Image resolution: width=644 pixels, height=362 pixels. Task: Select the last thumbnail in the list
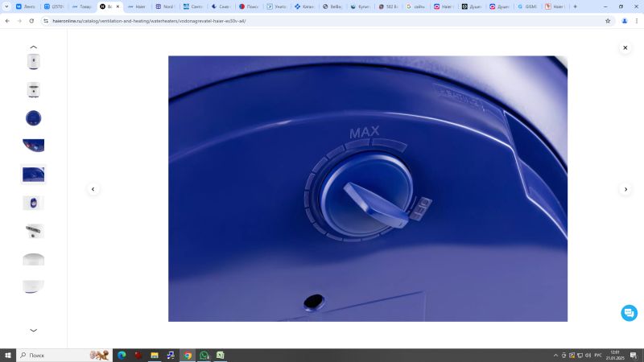point(33,286)
